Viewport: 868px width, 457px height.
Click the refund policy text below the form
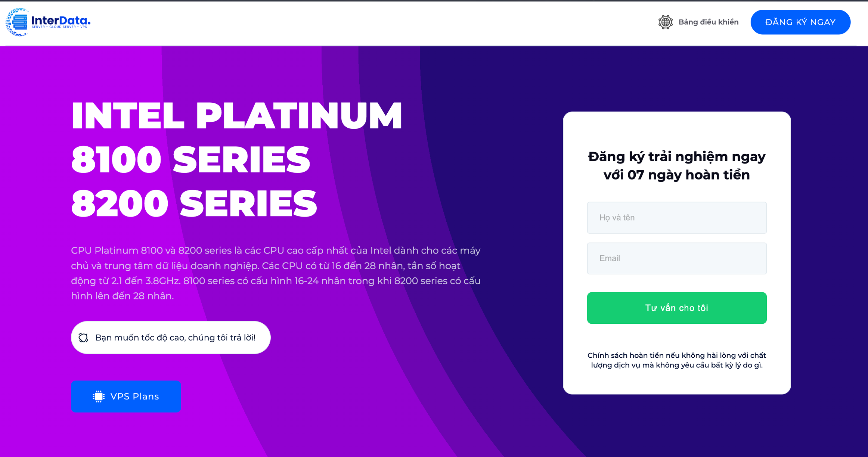[x=677, y=360]
